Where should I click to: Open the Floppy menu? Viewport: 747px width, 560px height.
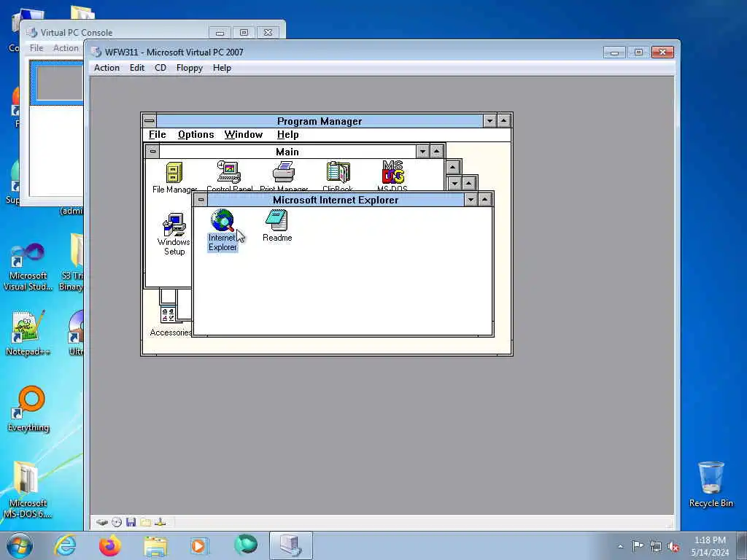190,68
